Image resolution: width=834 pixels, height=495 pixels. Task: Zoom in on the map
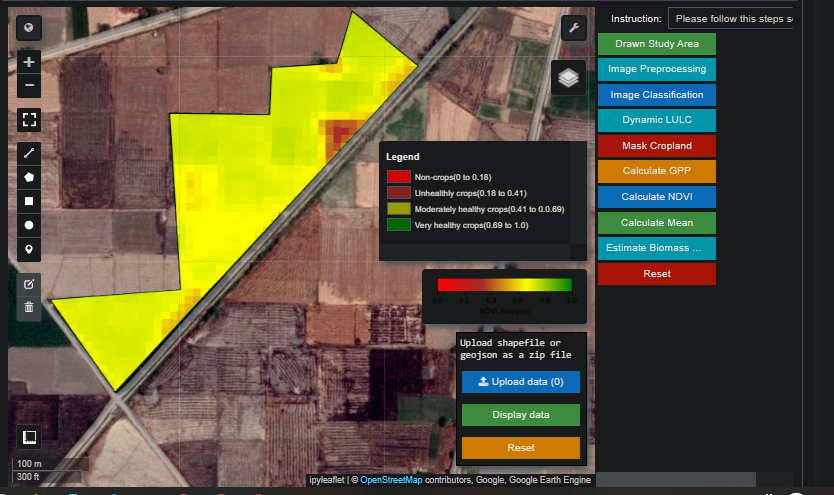(29, 62)
